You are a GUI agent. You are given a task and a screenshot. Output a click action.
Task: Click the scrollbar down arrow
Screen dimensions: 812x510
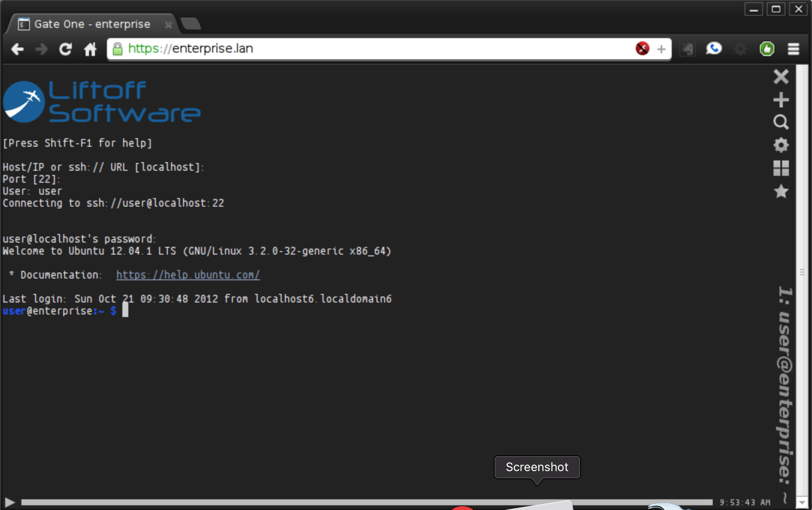802,503
